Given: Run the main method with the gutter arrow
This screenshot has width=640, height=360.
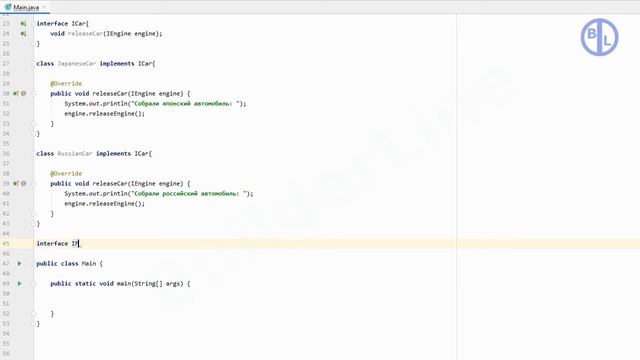Looking at the screenshot, I should click(19, 284).
